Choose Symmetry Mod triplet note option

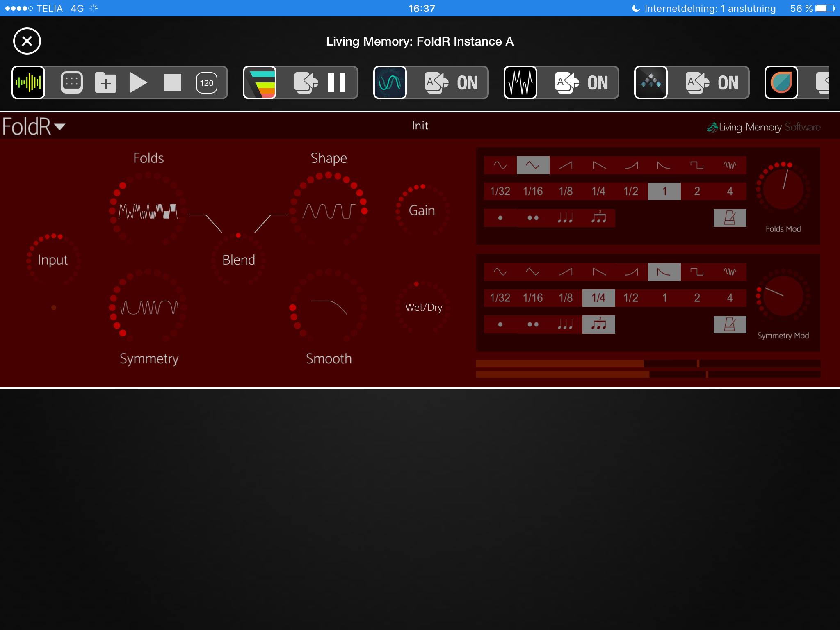599,324
